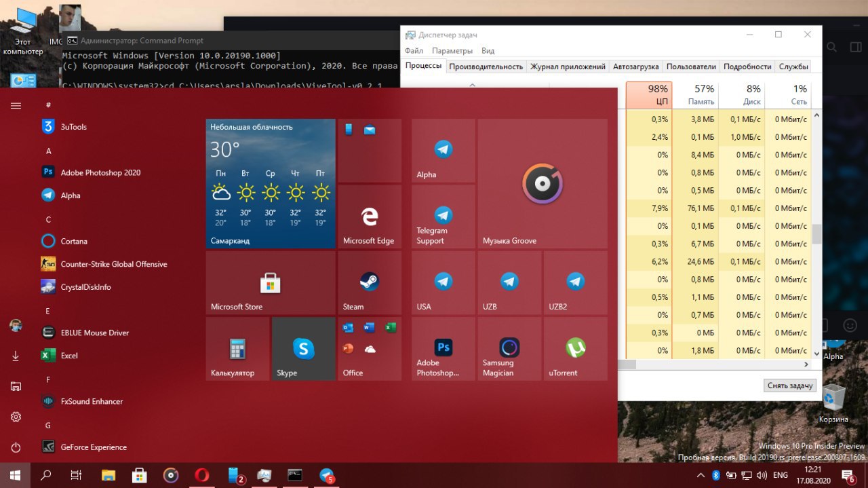Open the UZB Telegram tile
Viewport: 868px width, 488px height.
509,282
